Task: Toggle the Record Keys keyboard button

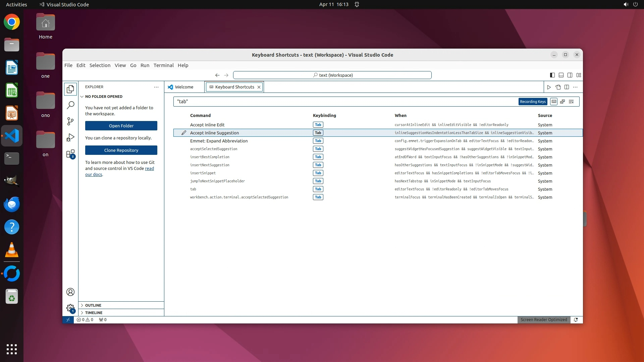Action: tap(554, 102)
